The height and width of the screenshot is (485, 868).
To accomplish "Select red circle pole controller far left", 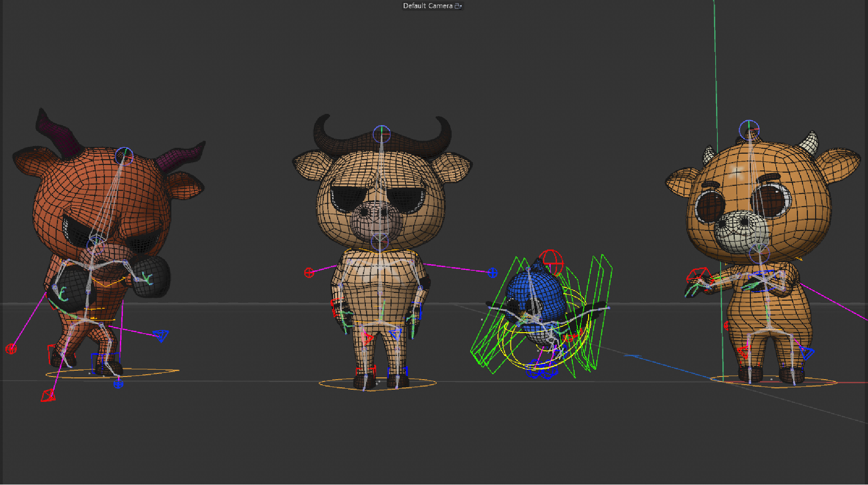I will point(11,348).
